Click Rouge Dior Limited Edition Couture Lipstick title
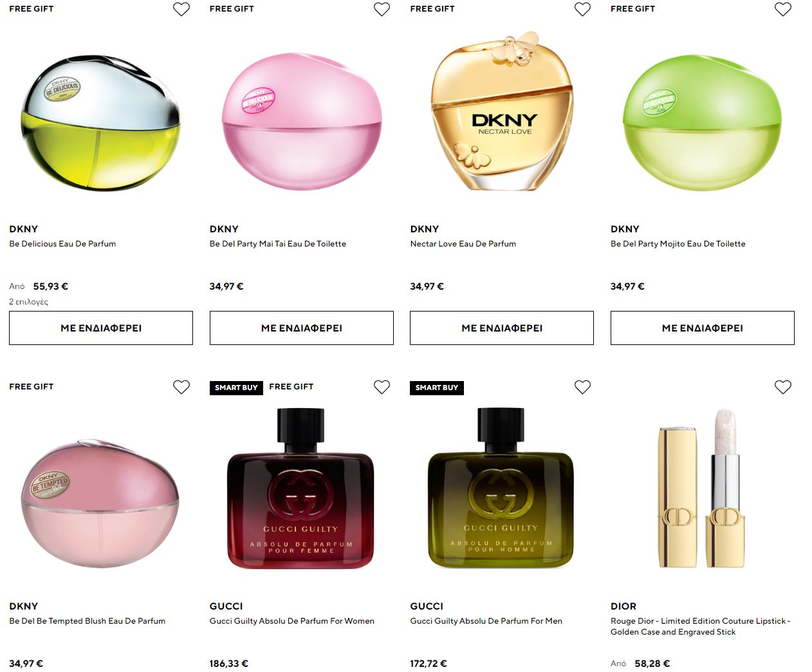This screenshot has height=672, width=812. pyautogui.click(x=701, y=626)
